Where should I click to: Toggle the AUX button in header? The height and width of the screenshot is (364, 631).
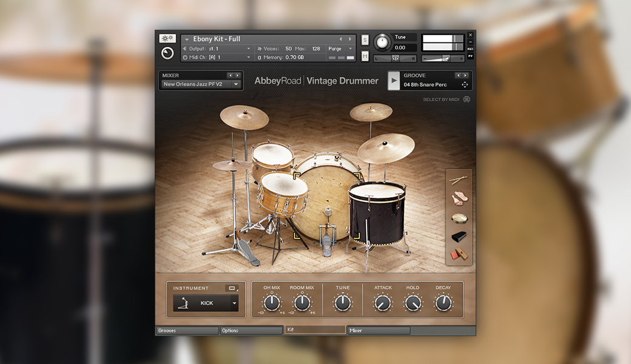(x=470, y=49)
